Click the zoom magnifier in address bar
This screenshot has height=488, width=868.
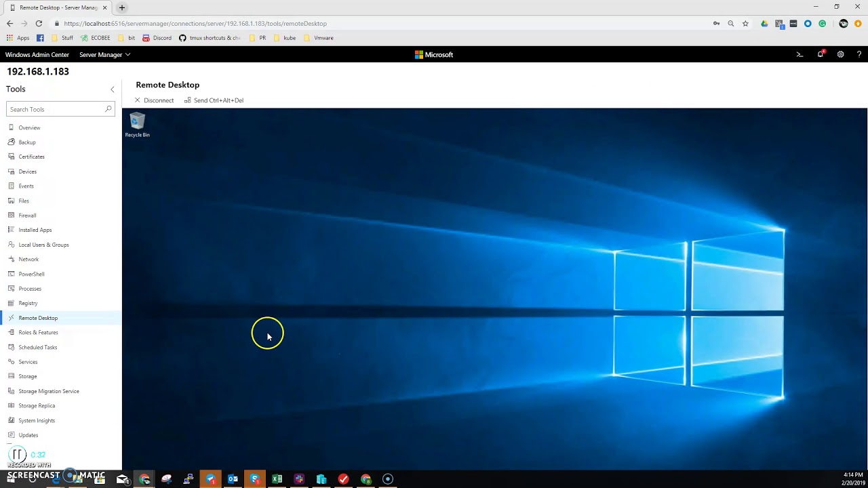[730, 23]
